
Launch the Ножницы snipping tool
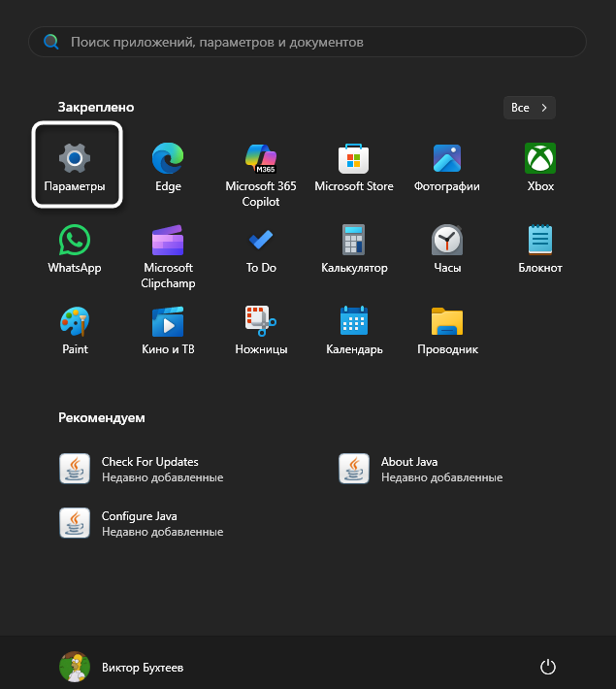[261, 331]
